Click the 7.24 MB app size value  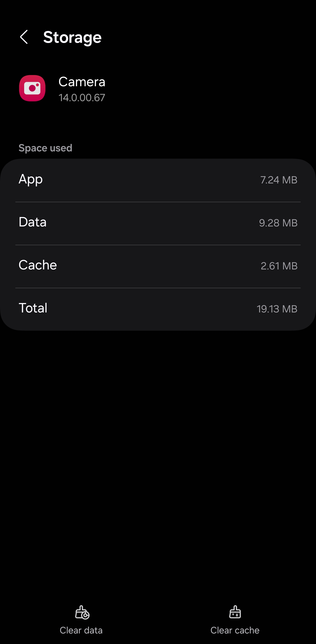(x=279, y=180)
